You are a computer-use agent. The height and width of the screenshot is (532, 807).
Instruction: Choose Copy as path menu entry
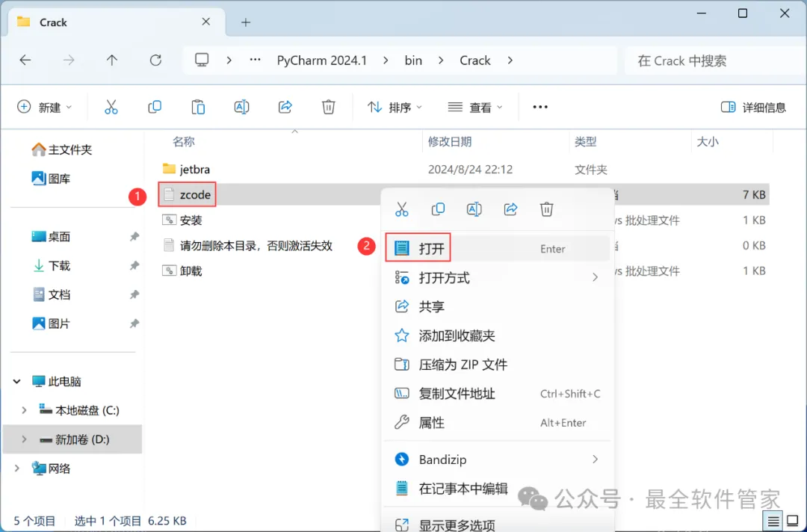(497, 394)
